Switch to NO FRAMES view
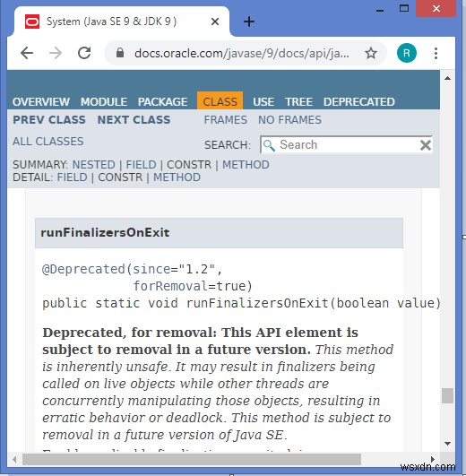This screenshot has width=466, height=476. 289,120
